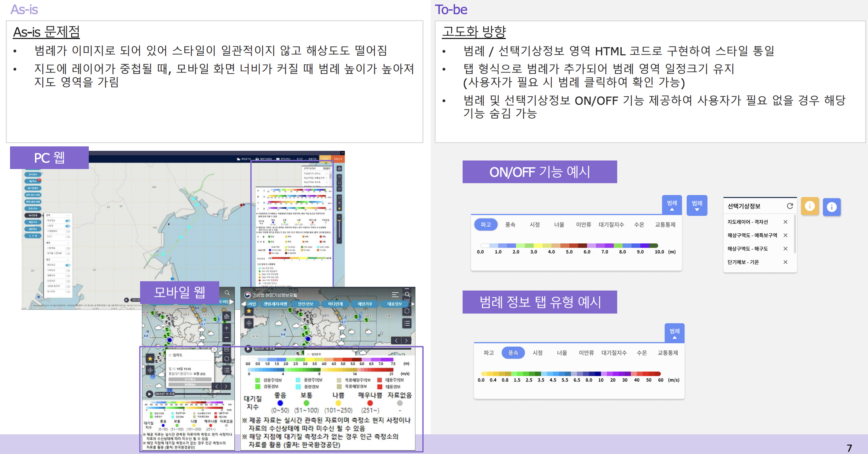Click refresh icon in 선택기상정보 panel header
This screenshot has height=454, width=868.
(x=790, y=206)
